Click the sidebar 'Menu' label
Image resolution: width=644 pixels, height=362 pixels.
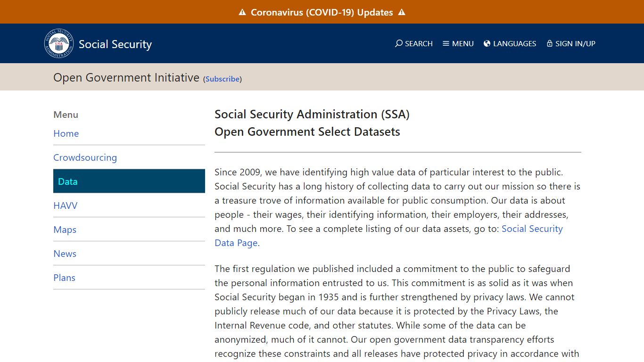pos(66,115)
